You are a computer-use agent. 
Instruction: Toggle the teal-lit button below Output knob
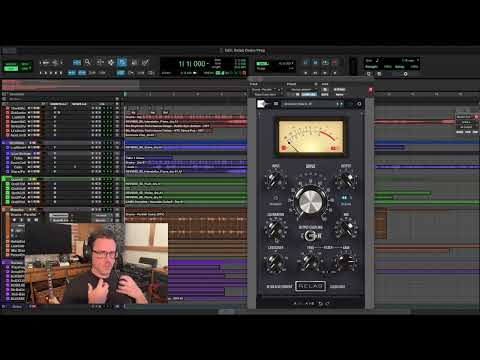coord(345,198)
